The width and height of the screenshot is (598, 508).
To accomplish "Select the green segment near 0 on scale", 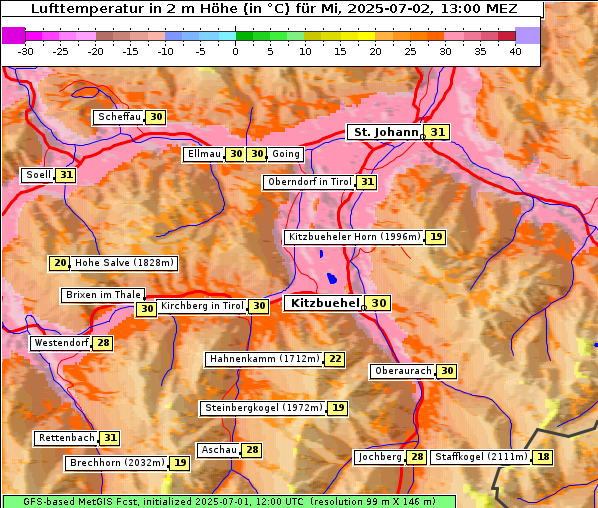I will [244, 36].
